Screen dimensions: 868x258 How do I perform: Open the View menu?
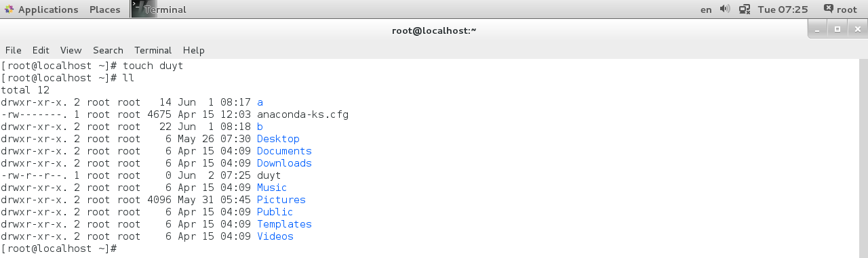coord(71,50)
